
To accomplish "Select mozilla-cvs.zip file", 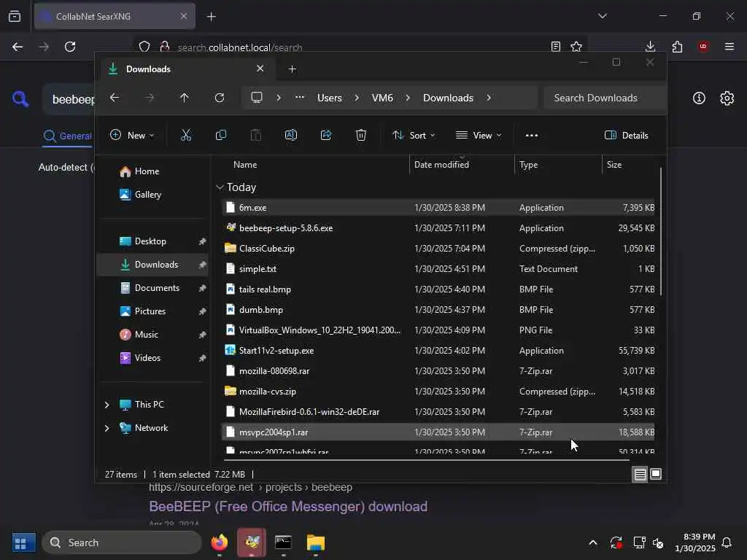I will click(438, 392).
